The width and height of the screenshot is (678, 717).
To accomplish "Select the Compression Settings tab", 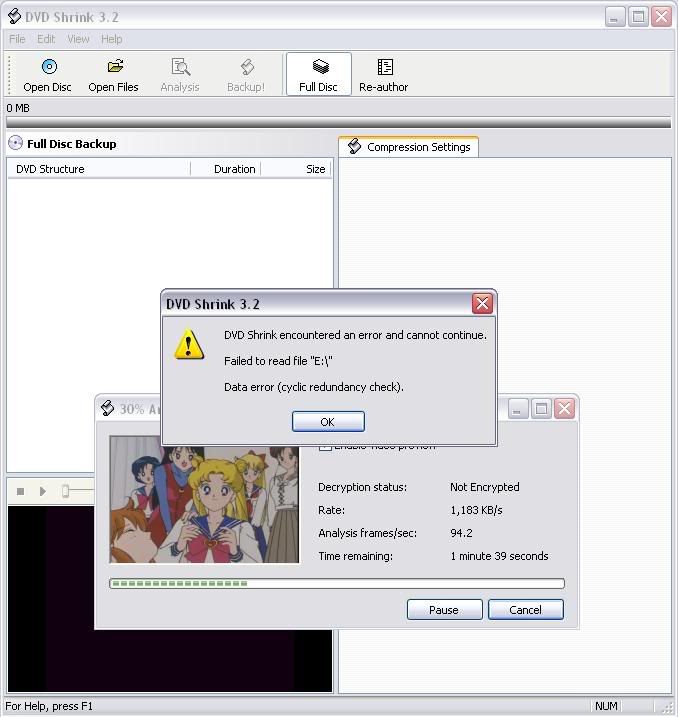I will click(409, 147).
